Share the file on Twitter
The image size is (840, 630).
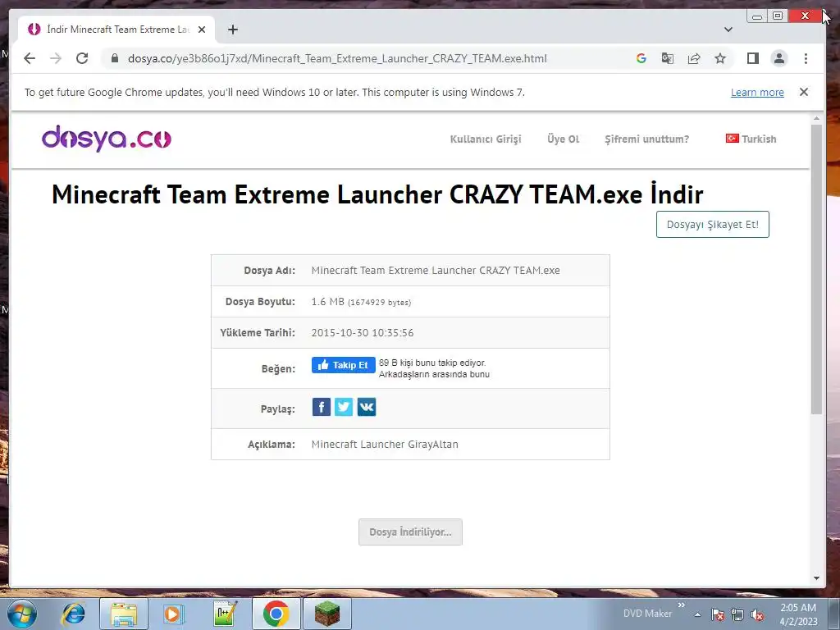click(x=344, y=407)
